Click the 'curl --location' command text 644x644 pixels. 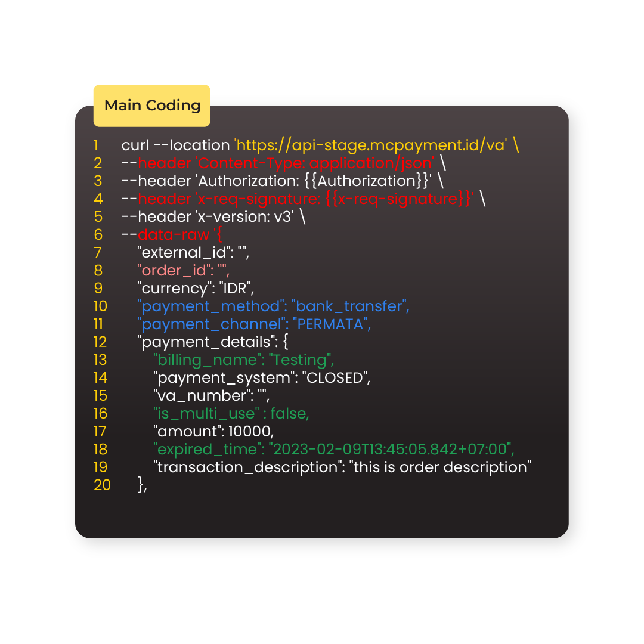(x=175, y=145)
